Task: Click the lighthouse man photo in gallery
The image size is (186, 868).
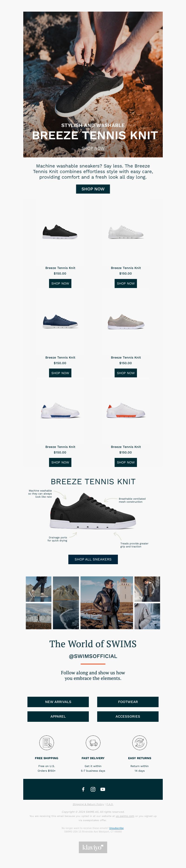Action: 107,602
